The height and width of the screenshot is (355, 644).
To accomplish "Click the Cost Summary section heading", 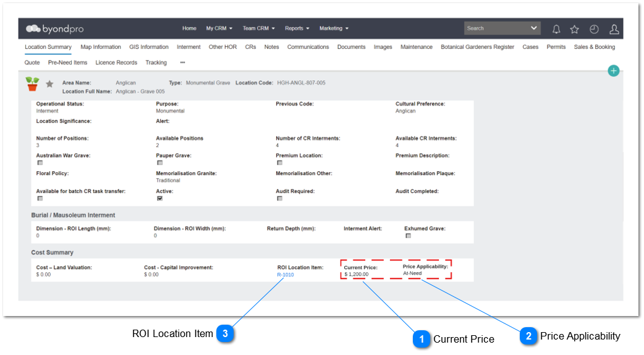I will 52,252.
